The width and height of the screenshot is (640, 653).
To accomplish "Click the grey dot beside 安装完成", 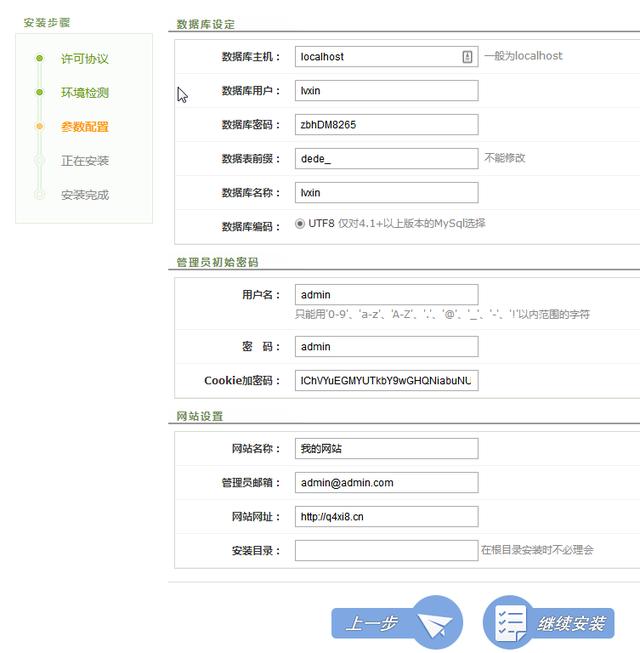I will [39, 195].
